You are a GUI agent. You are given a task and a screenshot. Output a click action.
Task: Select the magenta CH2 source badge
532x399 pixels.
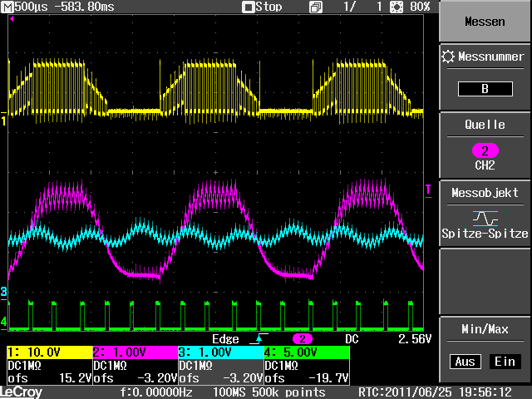pos(485,150)
